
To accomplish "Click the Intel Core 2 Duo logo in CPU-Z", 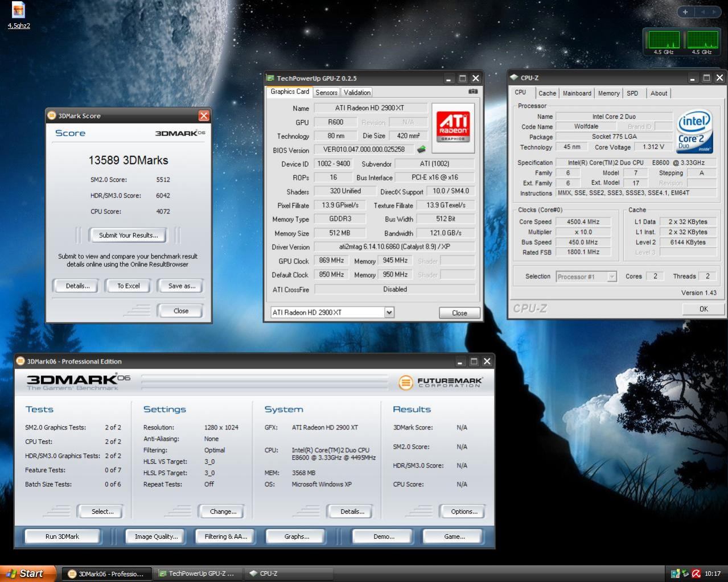I will click(694, 133).
